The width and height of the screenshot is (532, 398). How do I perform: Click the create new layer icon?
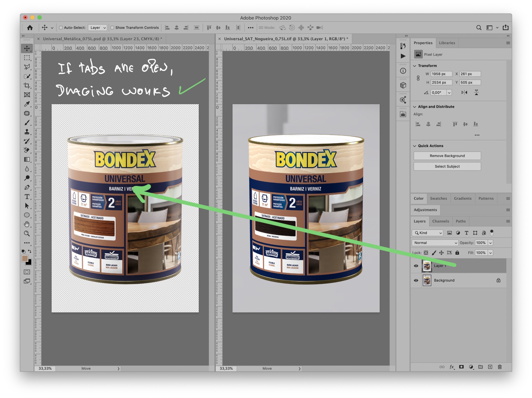(490, 367)
